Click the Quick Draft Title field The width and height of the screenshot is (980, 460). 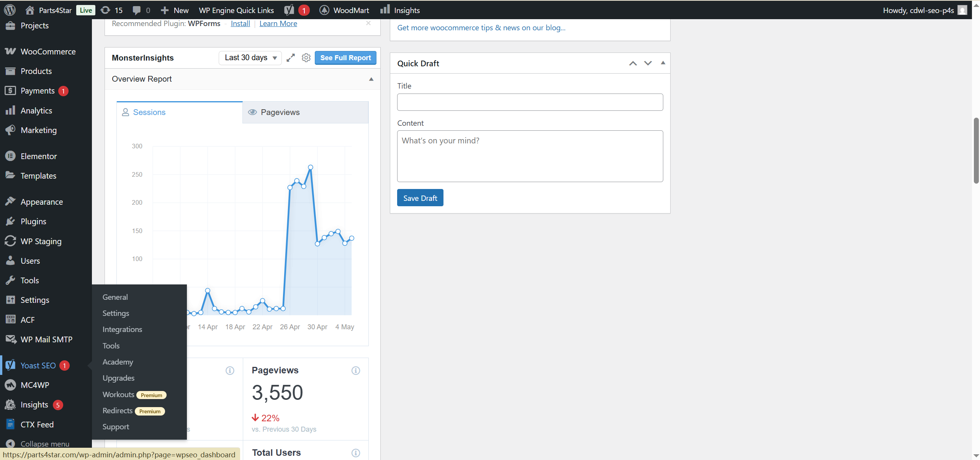point(529,102)
